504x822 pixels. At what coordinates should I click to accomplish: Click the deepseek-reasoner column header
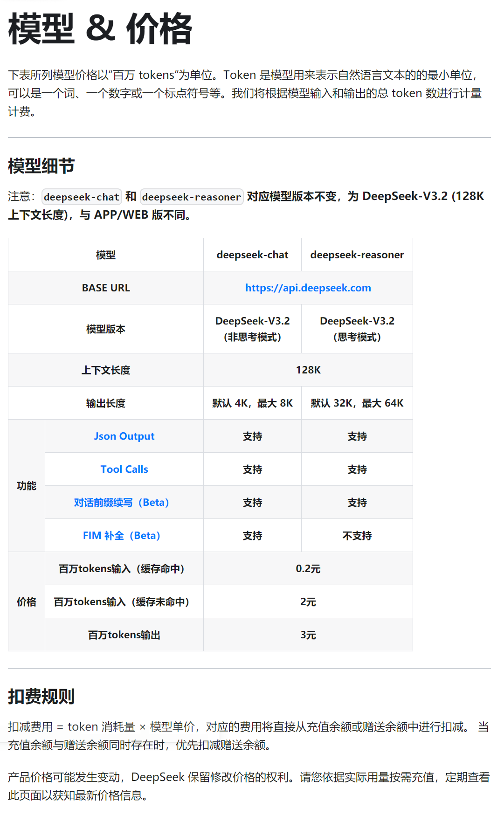tap(357, 255)
